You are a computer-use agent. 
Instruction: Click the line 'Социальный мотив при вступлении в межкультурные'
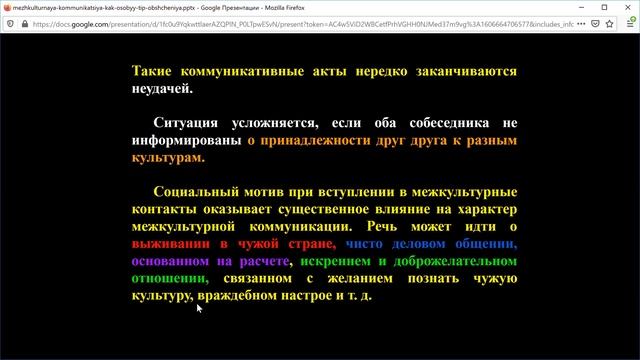point(335,192)
